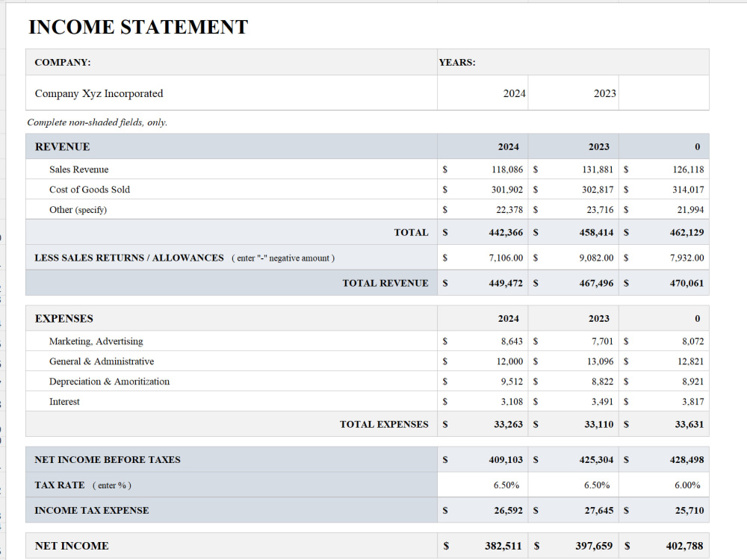Viewport: 747px width, 560px height.
Task: Select General & Administrative row label
Action: 102,361
